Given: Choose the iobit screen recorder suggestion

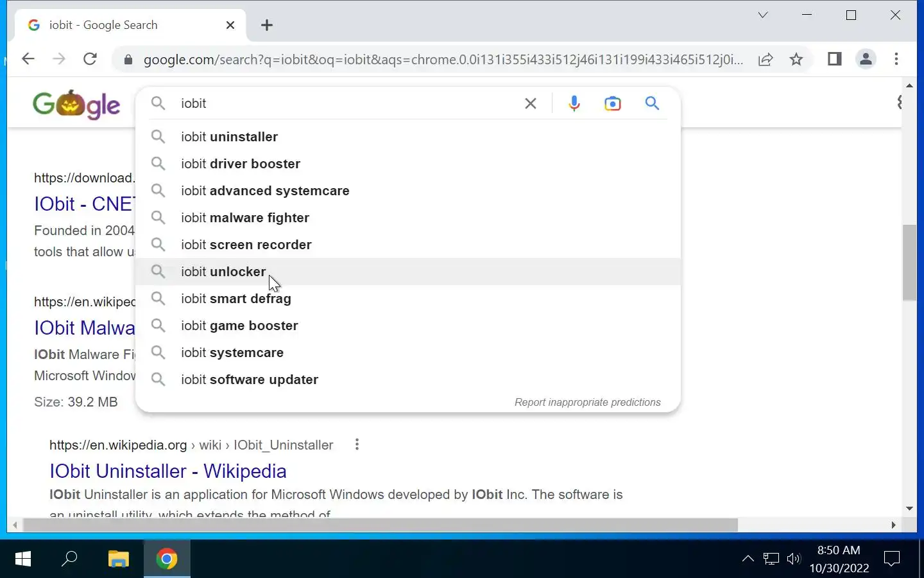Looking at the screenshot, I should 408,245.
